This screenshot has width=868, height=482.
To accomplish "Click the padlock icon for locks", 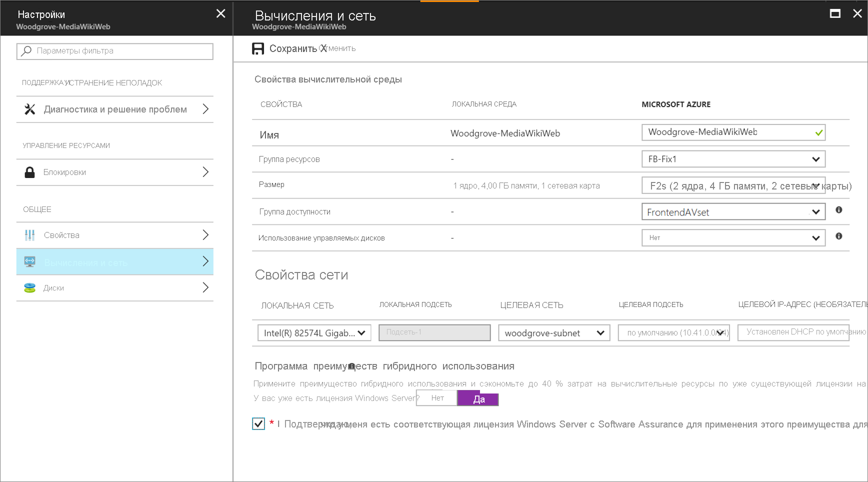I will (30, 172).
